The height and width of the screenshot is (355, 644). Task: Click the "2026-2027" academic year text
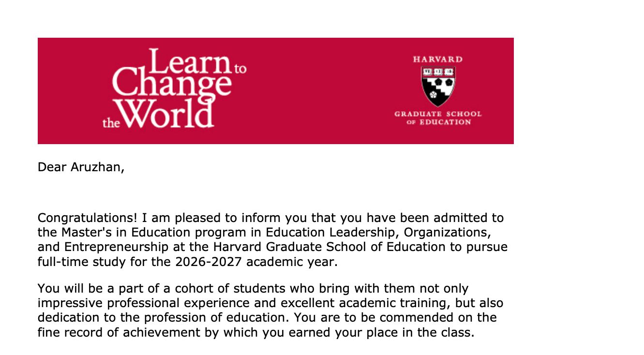(214, 262)
